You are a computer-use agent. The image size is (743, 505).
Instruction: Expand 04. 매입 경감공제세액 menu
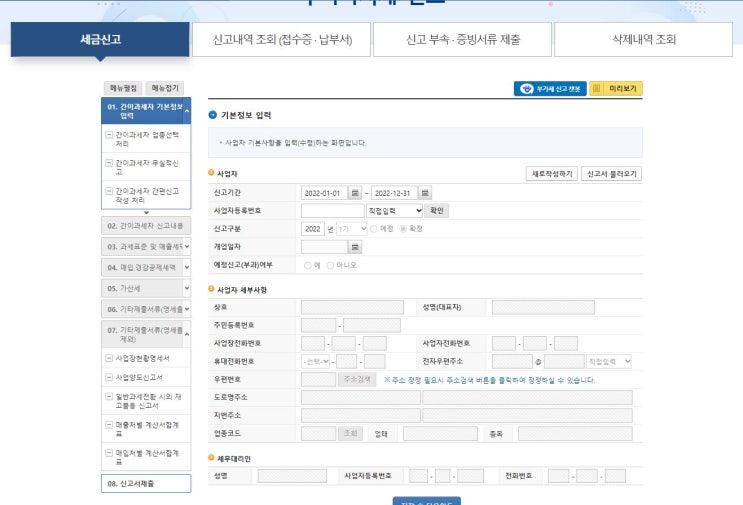pyautogui.click(x=187, y=267)
